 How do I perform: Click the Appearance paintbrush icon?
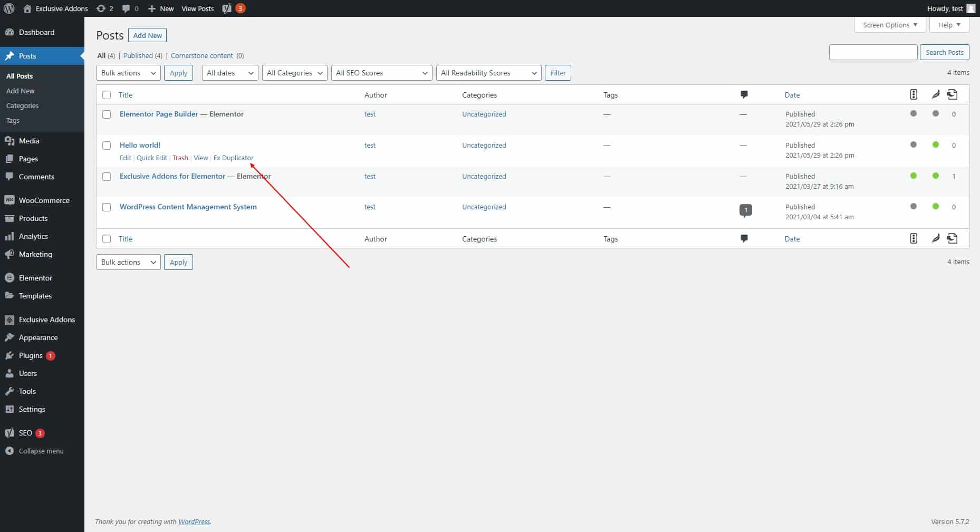point(9,337)
